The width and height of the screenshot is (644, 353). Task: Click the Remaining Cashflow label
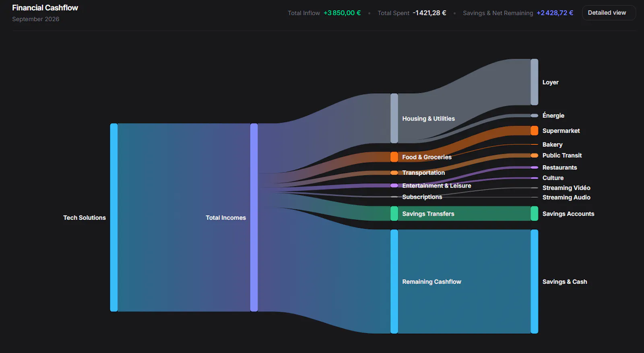tap(431, 282)
